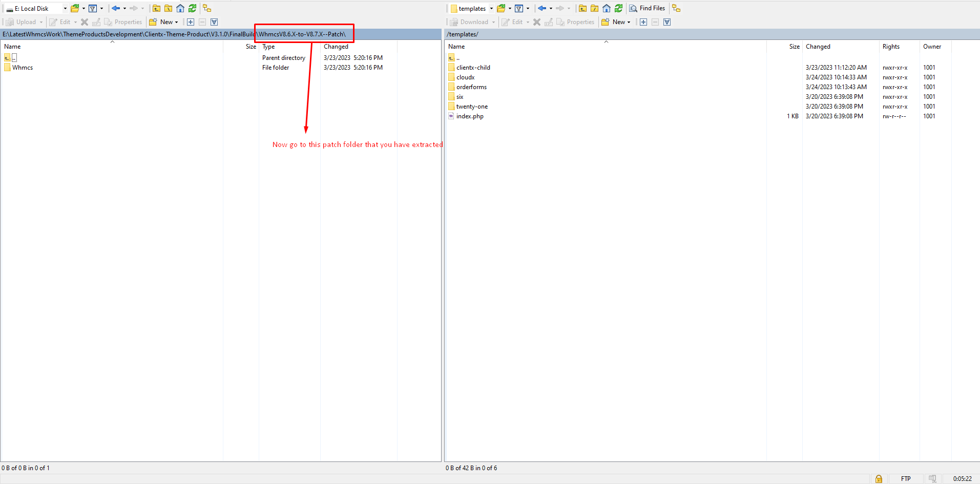Click the remote panel filter icon

pyautogui.click(x=519, y=8)
